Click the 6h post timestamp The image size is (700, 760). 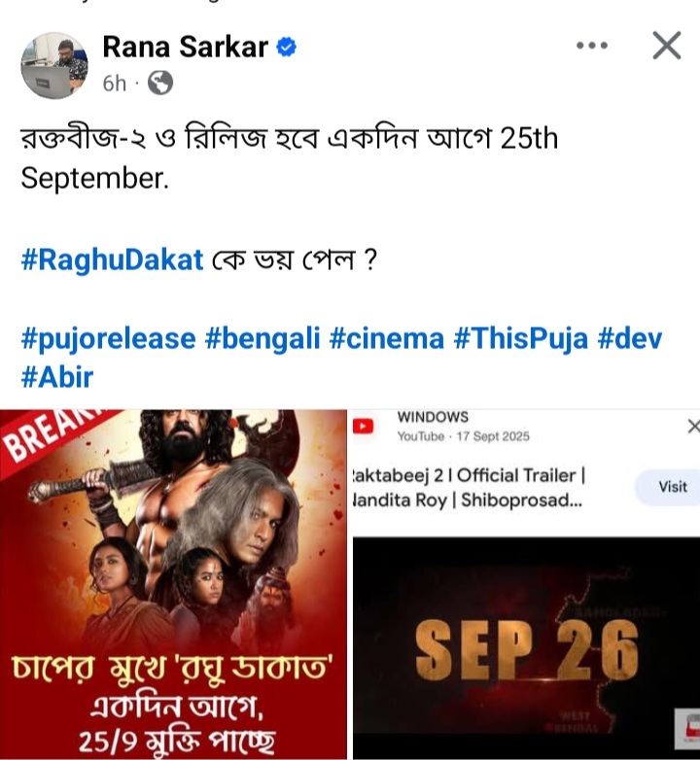pyautogui.click(x=114, y=84)
